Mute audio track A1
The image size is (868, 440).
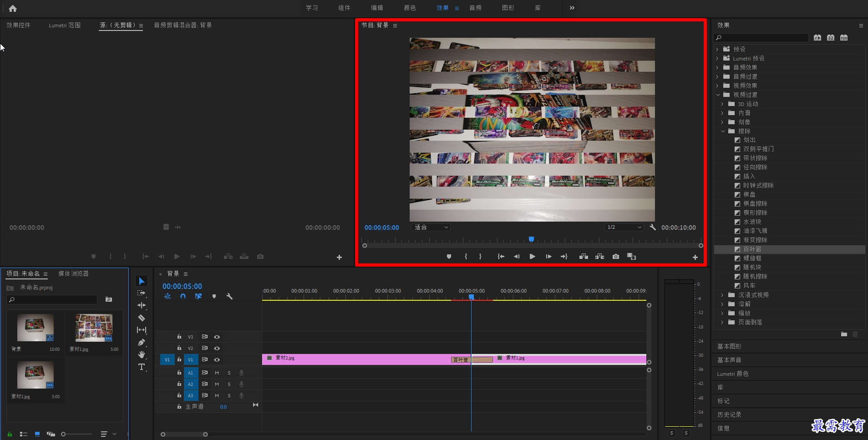(217, 373)
